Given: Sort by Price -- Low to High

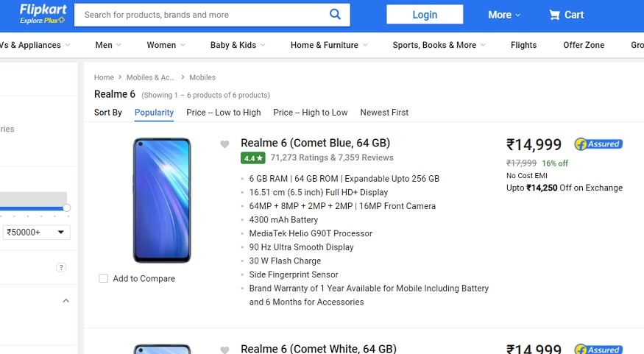Looking at the screenshot, I should 224,113.
